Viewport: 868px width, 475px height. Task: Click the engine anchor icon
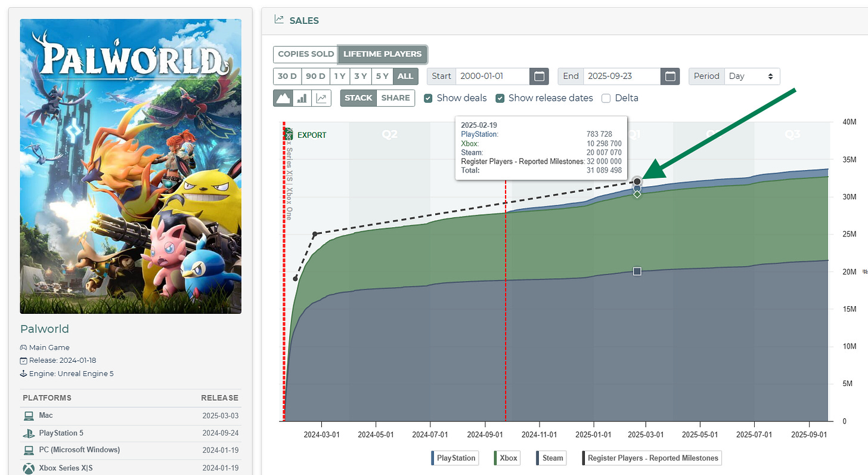click(23, 374)
